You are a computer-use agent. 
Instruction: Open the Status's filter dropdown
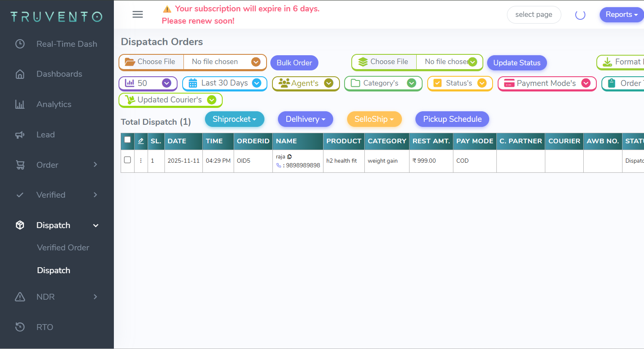click(x=460, y=83)
